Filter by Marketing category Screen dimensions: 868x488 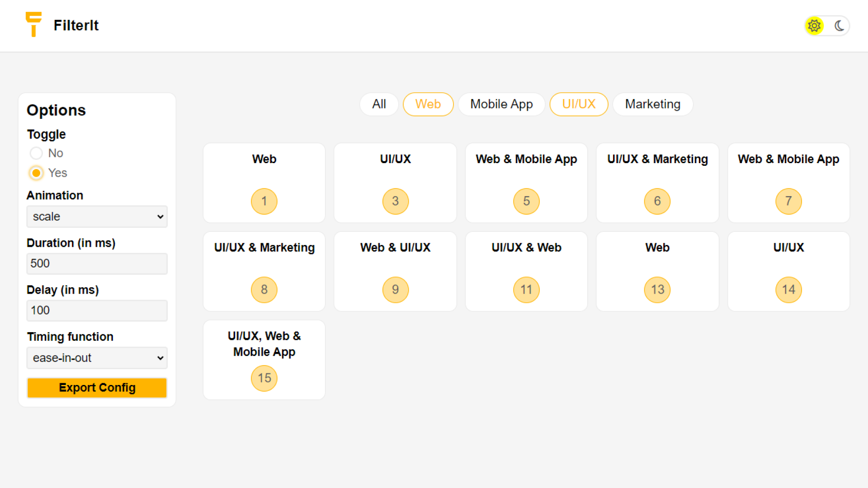(x=652, y=104)
